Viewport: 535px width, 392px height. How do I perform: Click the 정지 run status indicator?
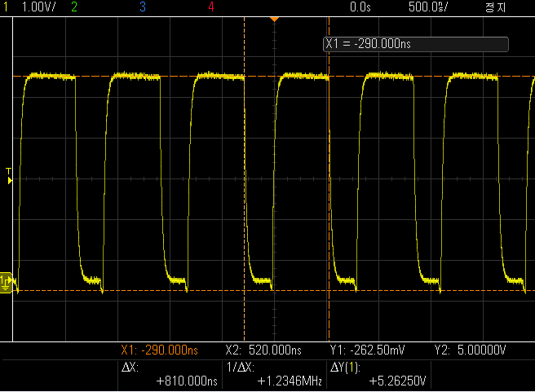(495, 7)
